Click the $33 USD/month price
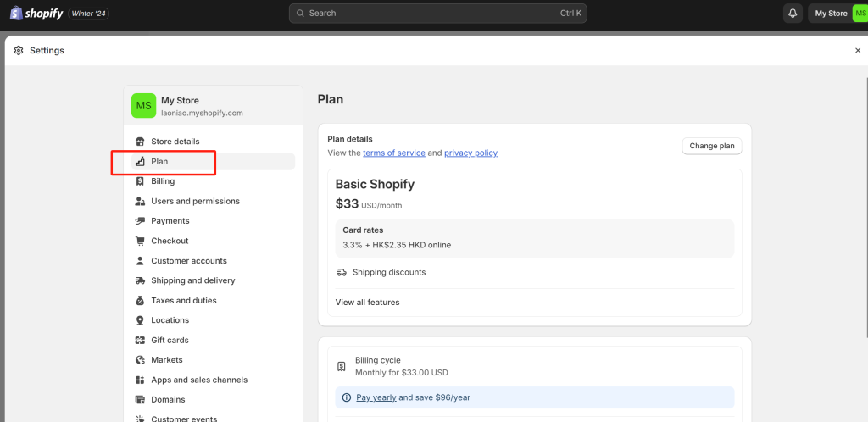The height and width of the screenshot is (422, 868). 369,204
